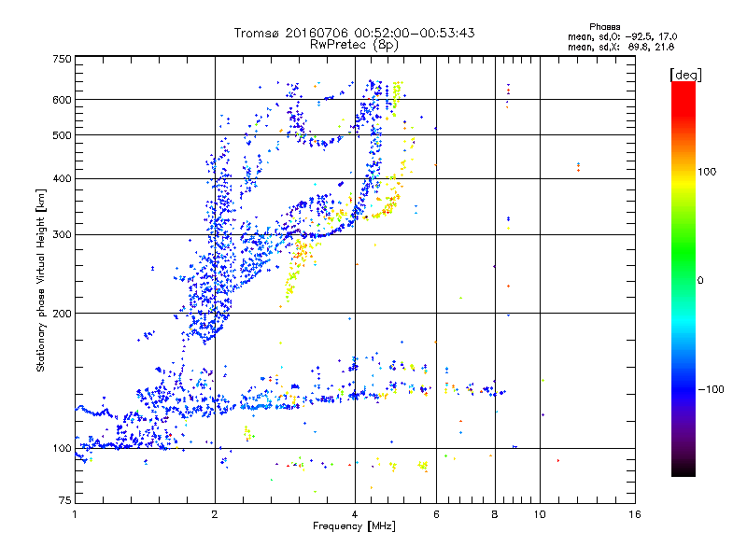The image size is (747, 560).
Task: Click the colorbar 100 degree label
Action: [x=707, y=172]
